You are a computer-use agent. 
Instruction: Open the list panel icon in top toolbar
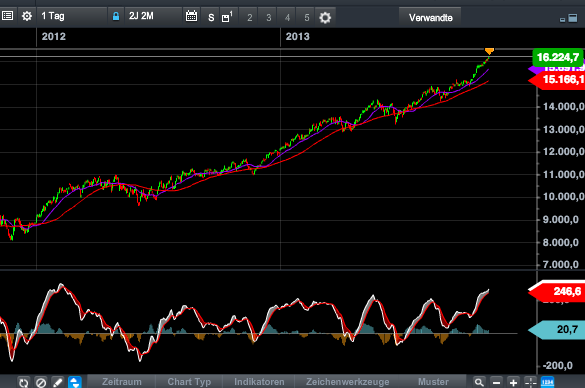7,16
